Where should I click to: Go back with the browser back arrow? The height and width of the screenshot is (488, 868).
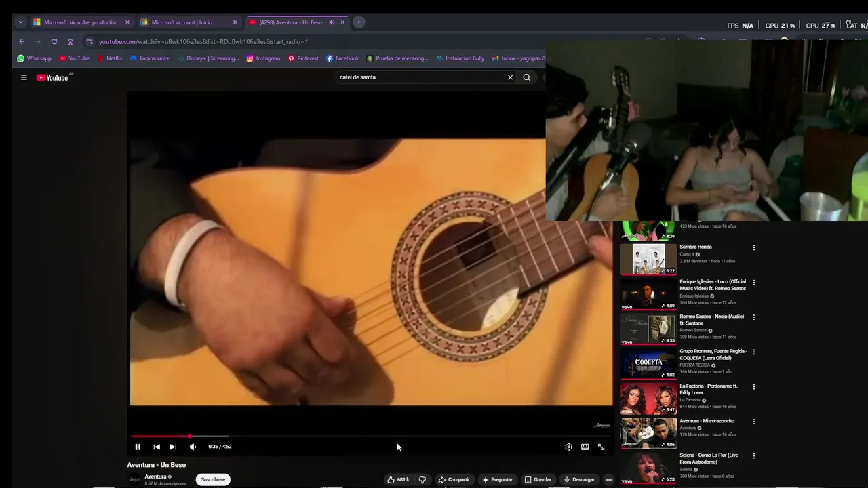point(22,41)
